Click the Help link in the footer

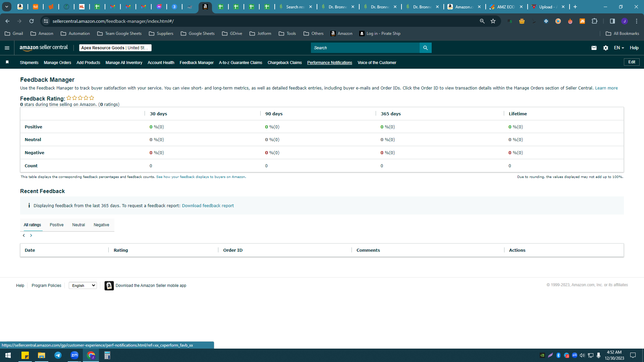[20, 286]
